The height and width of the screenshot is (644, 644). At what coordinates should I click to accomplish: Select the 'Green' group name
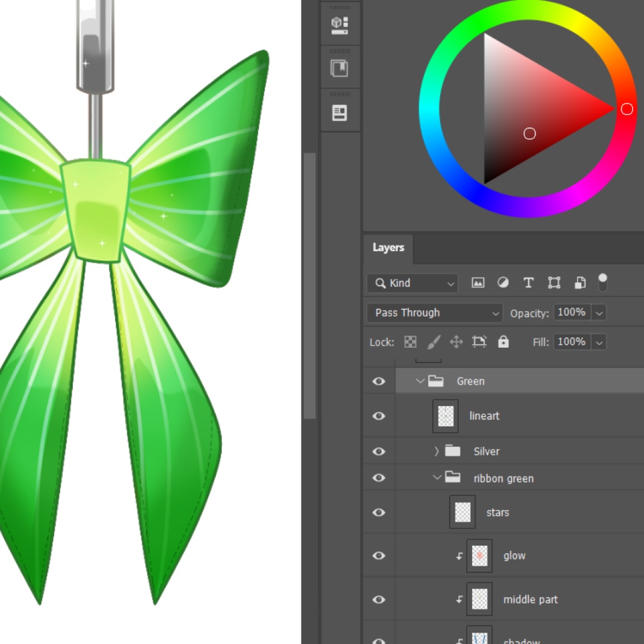pyautogui.click(x=470, y=382)
